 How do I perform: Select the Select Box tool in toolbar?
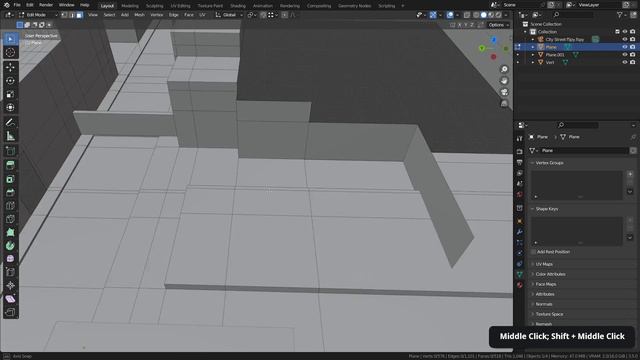(10, 39)
